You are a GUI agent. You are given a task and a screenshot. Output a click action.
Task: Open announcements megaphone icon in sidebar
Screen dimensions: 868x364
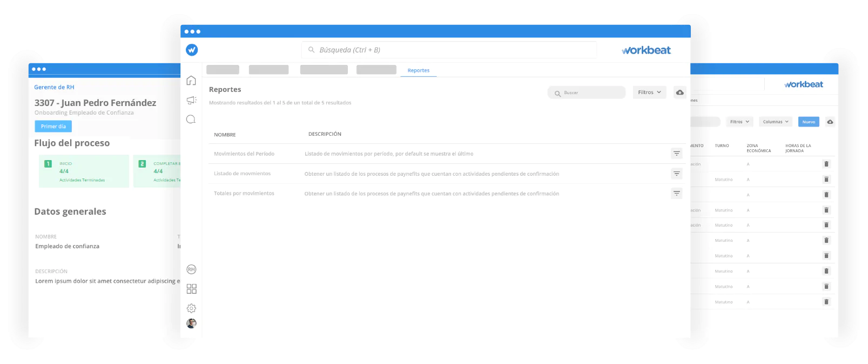click(x=191, y=100)
